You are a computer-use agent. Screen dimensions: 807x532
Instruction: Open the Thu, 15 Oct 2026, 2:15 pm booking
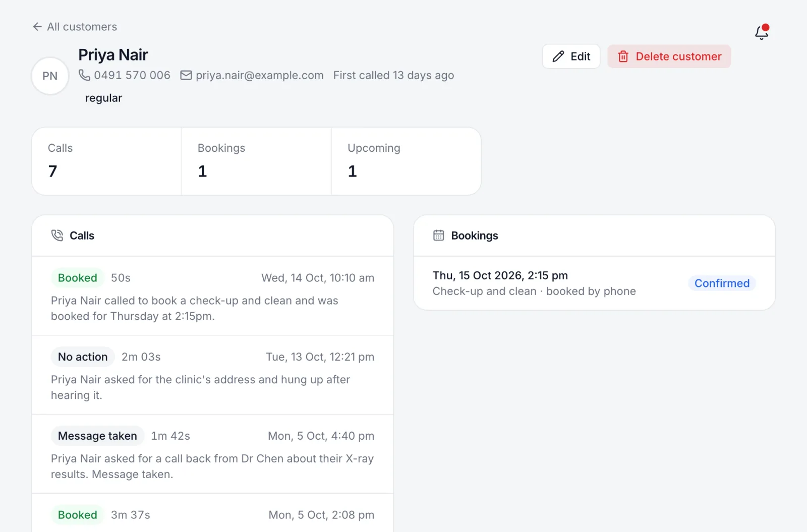[594, 283]
